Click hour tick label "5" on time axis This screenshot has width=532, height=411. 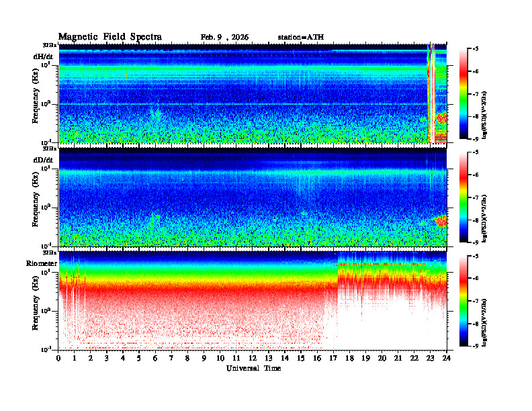[139, 359]
